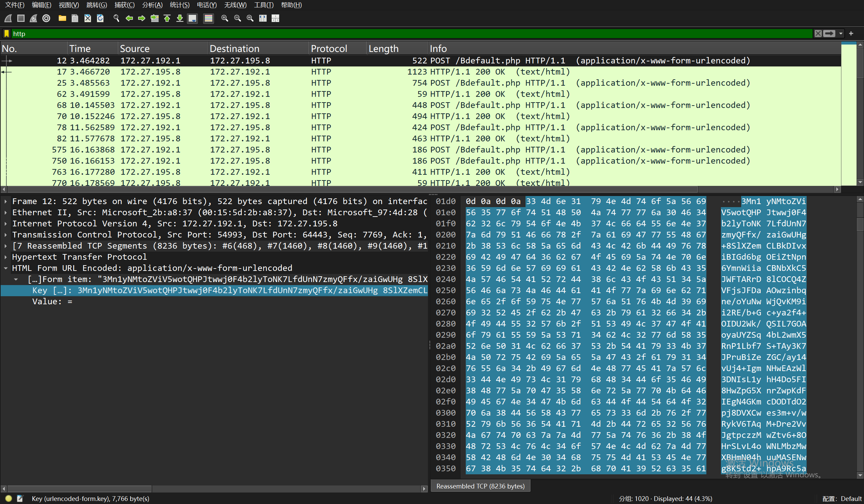Toggle packet list colorization rules

click(x=208, y=18)
